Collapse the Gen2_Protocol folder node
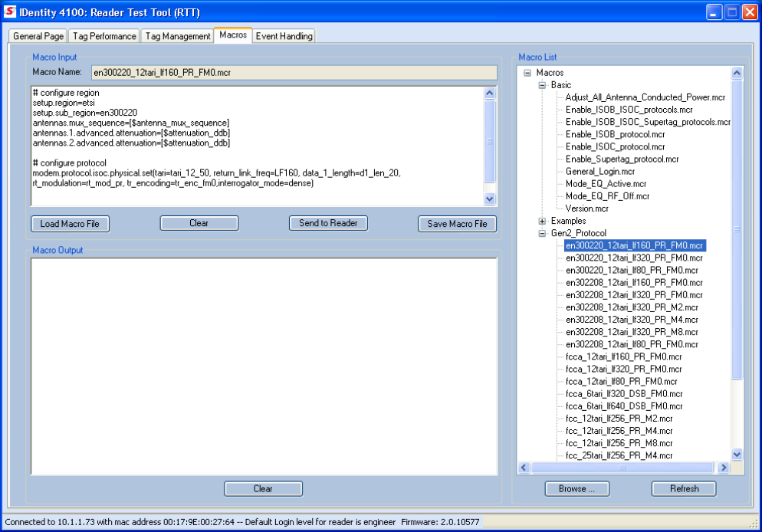Viewport: 762px width, 532px height. (542, 233)
